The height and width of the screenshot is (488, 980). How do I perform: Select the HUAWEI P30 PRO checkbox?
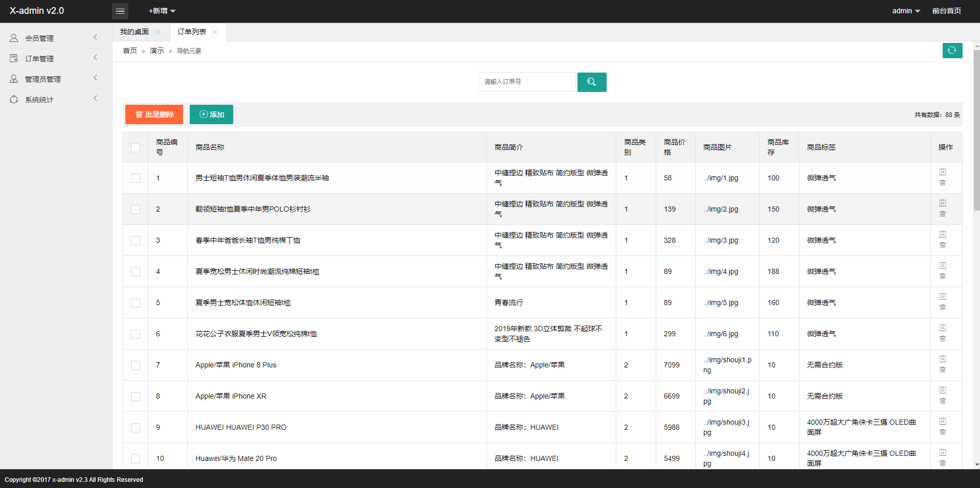coord(136,428)
